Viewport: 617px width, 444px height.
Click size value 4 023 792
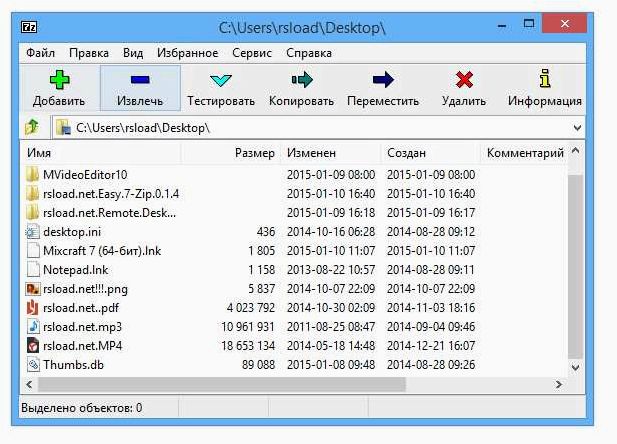click(251, 307)
